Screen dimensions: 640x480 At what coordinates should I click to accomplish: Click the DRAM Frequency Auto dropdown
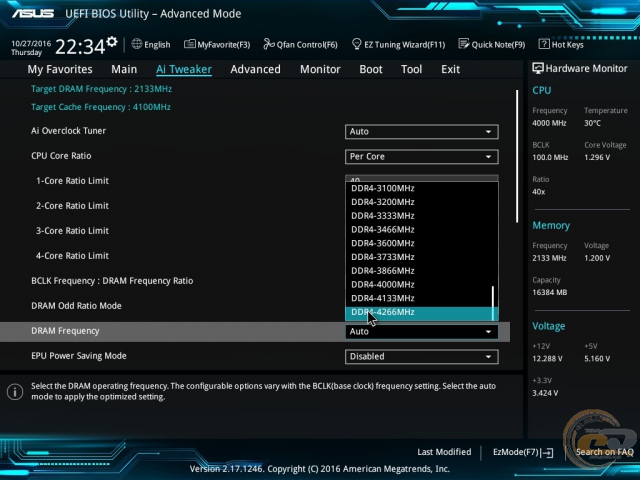422,331
